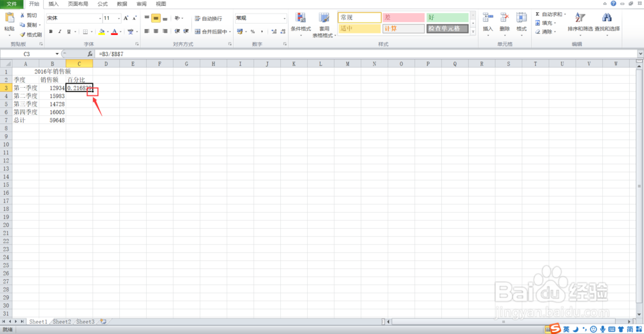Click the decrease indent icon

[x=177, y=31]
